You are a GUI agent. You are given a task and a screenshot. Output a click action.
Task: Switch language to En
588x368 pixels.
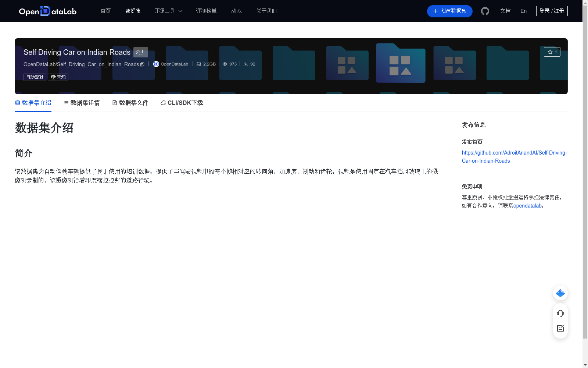point(523,11)
